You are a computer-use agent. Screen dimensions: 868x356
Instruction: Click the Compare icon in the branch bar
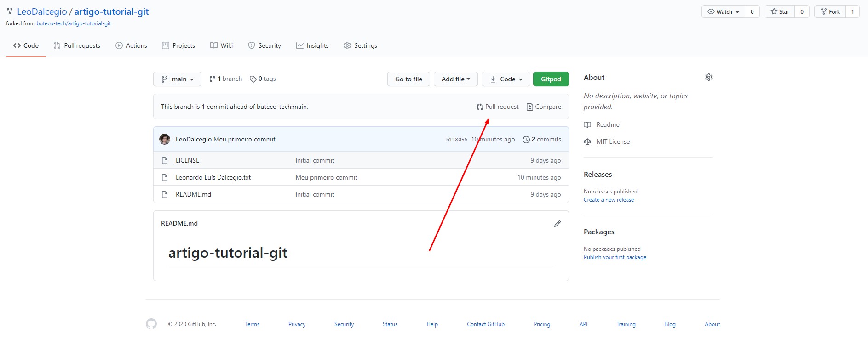pyautogui.click(x=529, y=107)
